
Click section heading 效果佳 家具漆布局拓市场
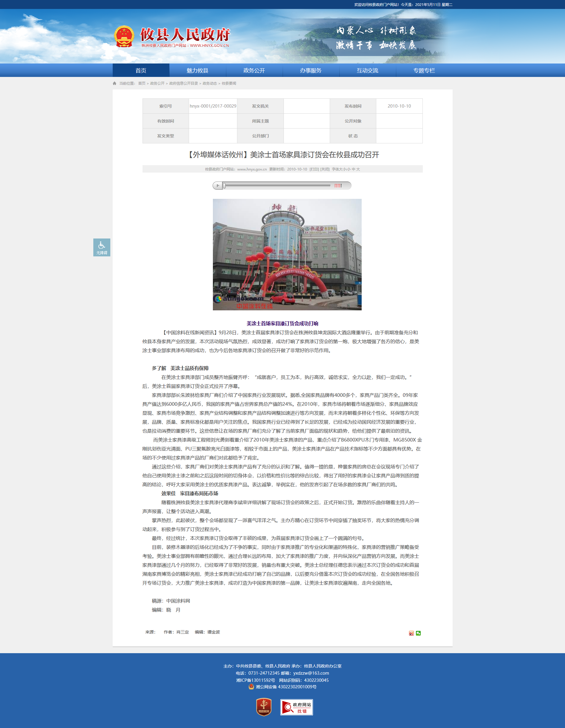[190, 493]
